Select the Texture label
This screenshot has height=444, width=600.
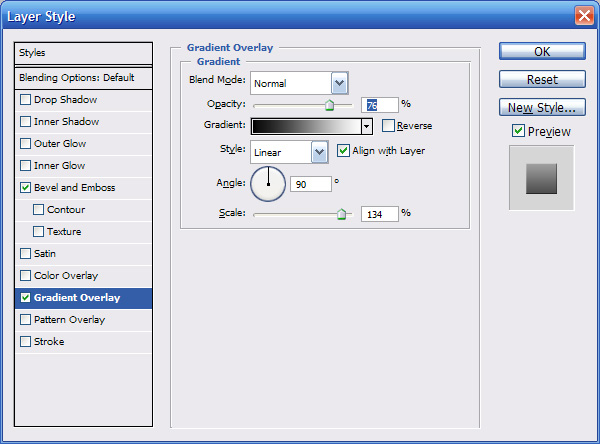[64, 232]
